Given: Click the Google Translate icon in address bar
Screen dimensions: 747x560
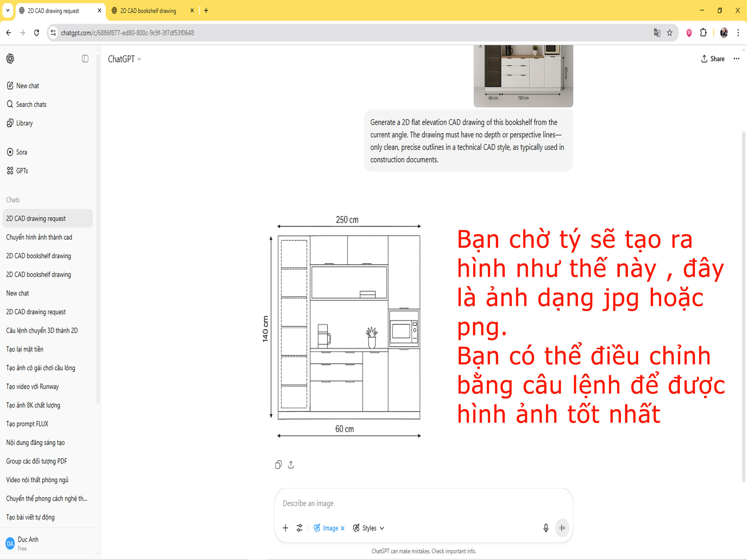Looking at the screenshot, I should pyautogui.click(x=657, y=33).
